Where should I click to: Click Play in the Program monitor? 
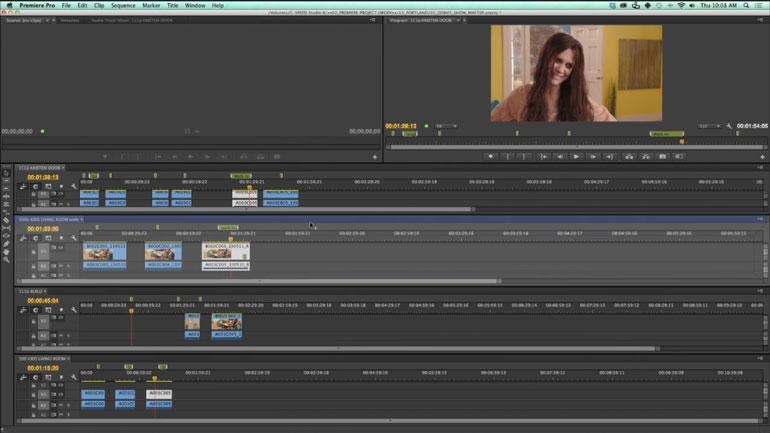576,157
